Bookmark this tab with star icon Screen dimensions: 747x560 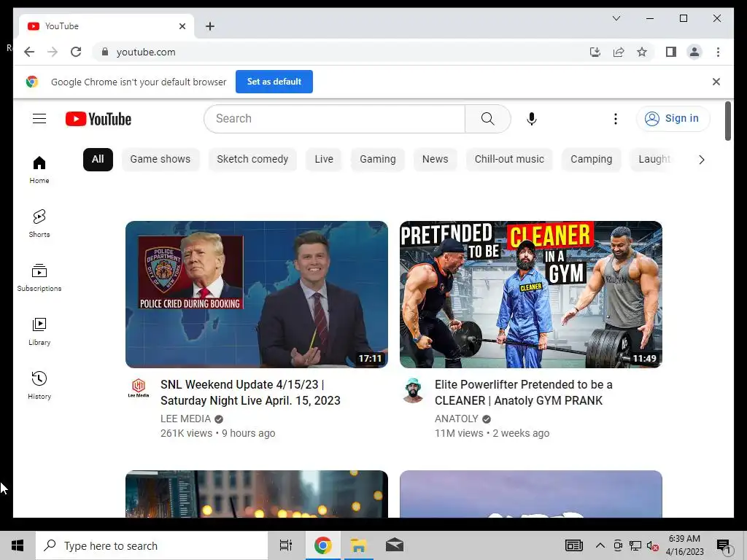click(642, 52)
